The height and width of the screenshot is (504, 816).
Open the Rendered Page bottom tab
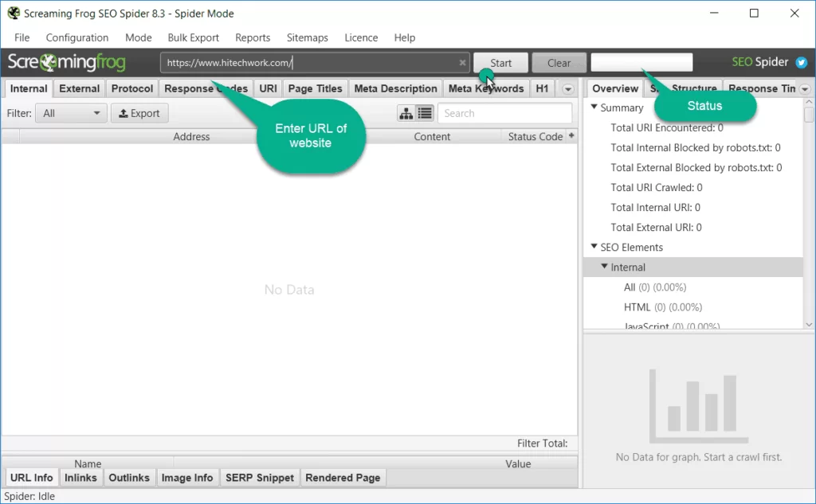[x=343, y=478]
